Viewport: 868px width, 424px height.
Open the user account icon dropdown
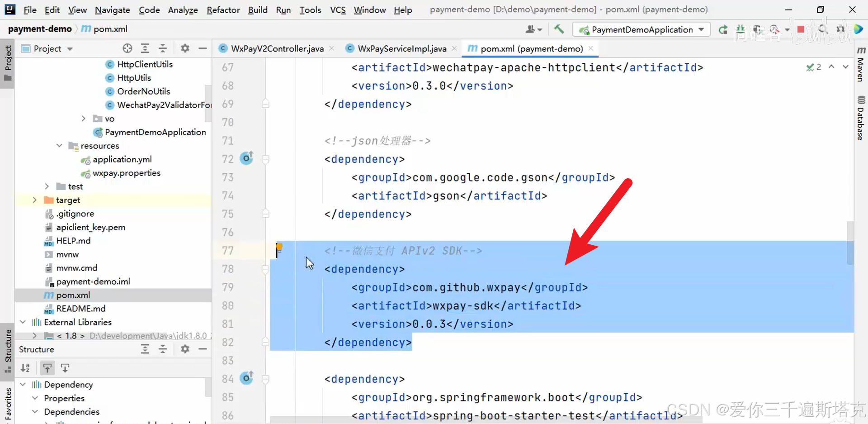(533, 29)
